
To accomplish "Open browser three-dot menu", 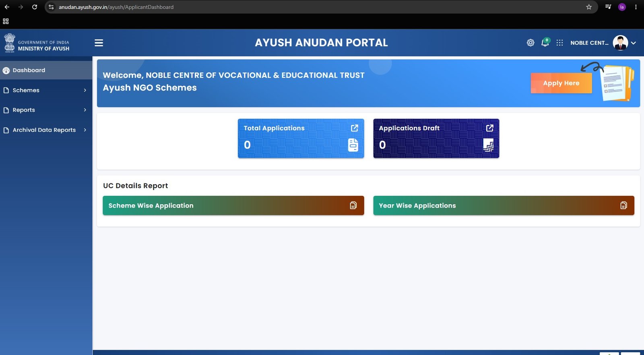I will (x=636, y=7).
